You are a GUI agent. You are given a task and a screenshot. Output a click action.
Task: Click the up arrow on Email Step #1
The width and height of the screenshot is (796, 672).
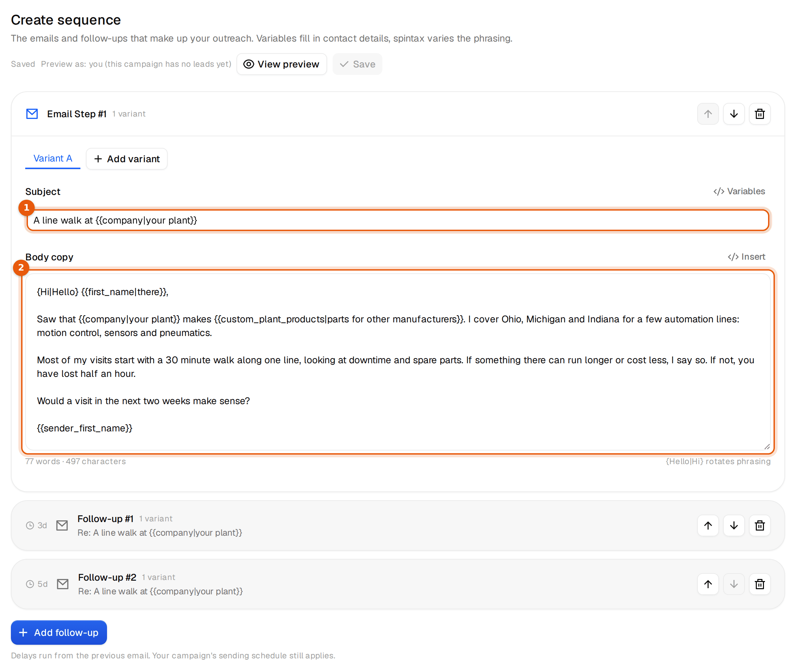pos(708,114)
